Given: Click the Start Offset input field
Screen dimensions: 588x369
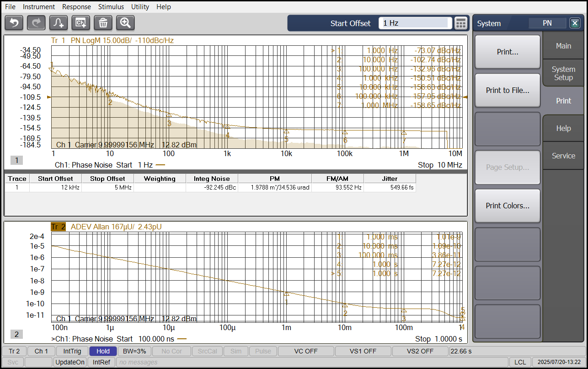Looking at the screenshot, I should tap(415, 23).
